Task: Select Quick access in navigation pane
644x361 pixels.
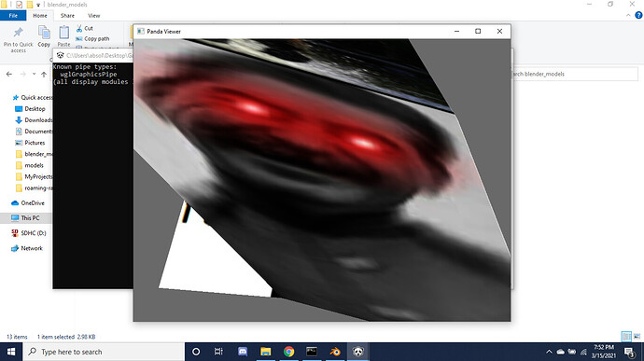Action: pos(32,97)
